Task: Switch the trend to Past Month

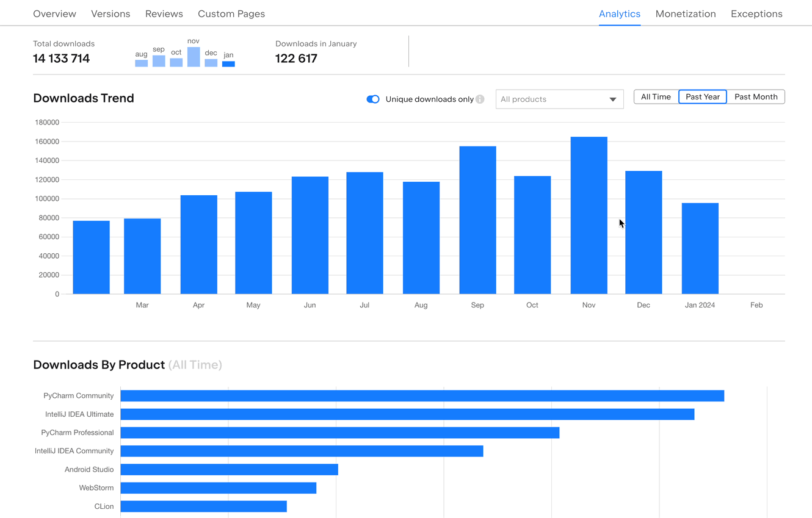Action: 755,97
